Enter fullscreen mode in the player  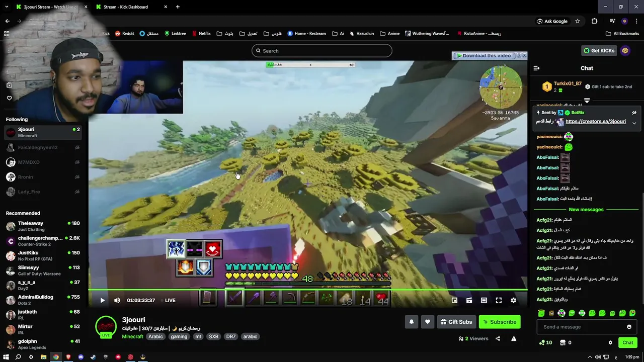click(x=499, y=300)
